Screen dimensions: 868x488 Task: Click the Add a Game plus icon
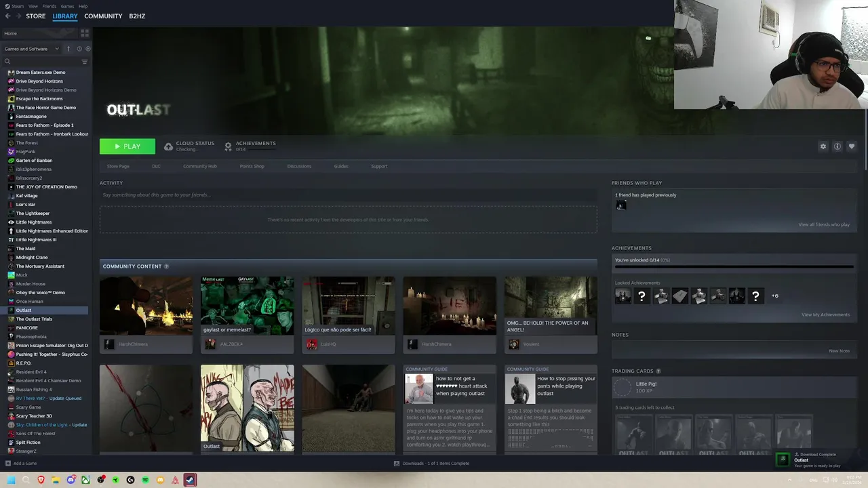(x=8, y=464)
